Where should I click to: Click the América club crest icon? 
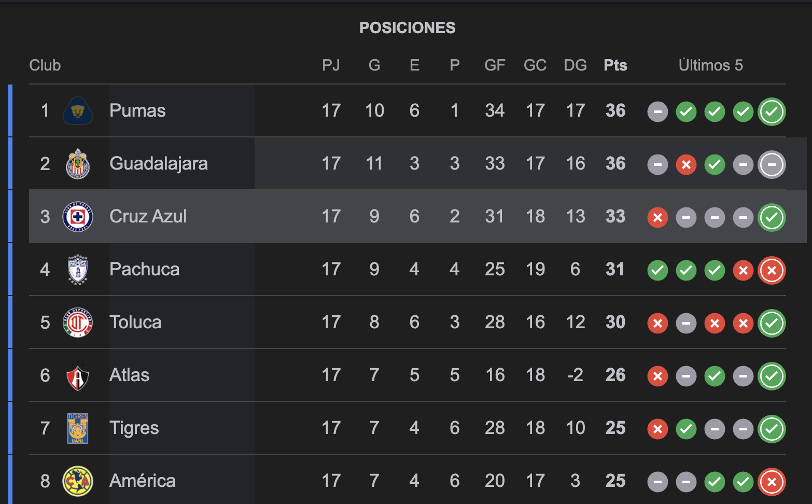tap(78, 481)
